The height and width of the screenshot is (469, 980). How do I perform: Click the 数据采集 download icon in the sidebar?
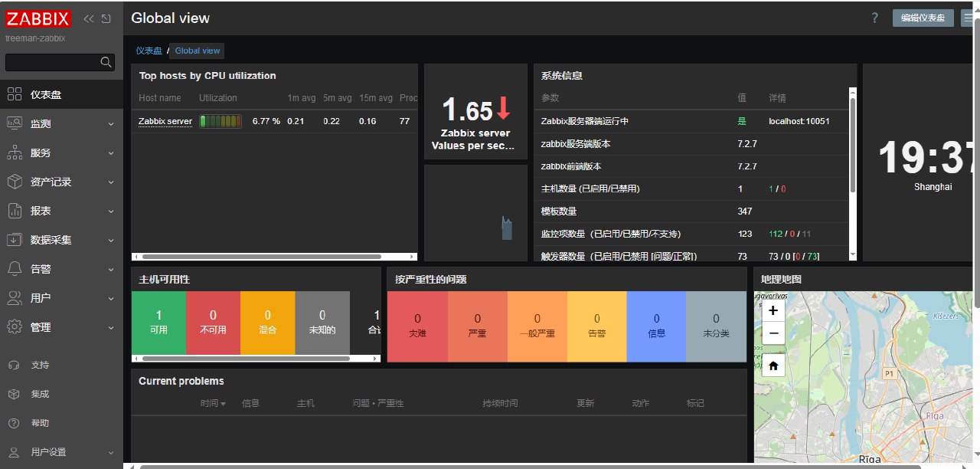click(x=14, y=240)
